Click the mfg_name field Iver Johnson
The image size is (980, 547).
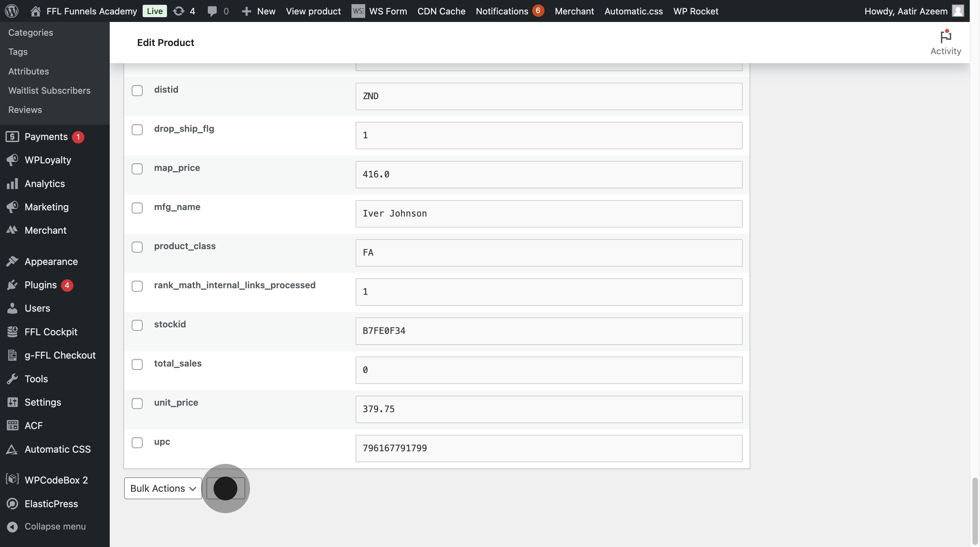tap(549, 213)
